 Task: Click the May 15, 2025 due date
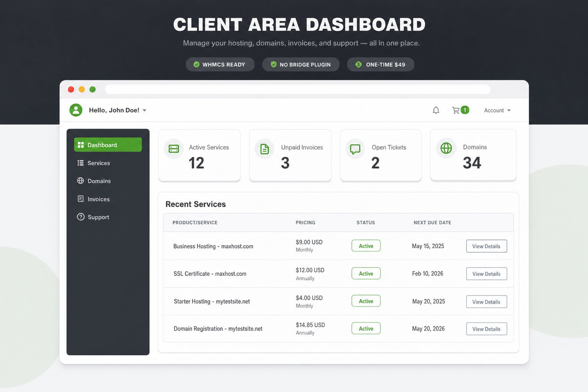(428, 246)
